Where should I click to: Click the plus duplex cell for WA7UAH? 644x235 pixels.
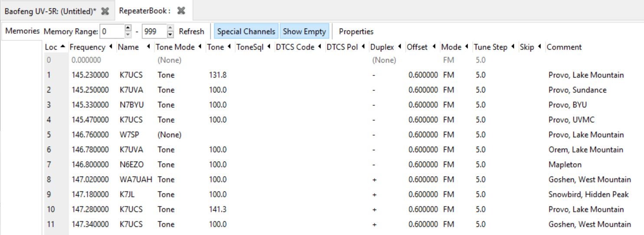[374, 180]
